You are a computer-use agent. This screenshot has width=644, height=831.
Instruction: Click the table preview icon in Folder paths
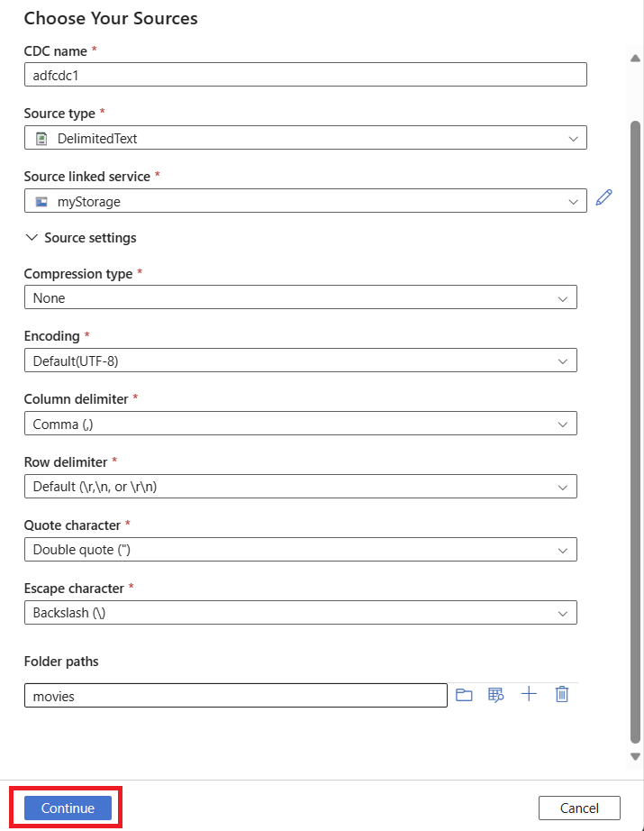click(495, 695)
